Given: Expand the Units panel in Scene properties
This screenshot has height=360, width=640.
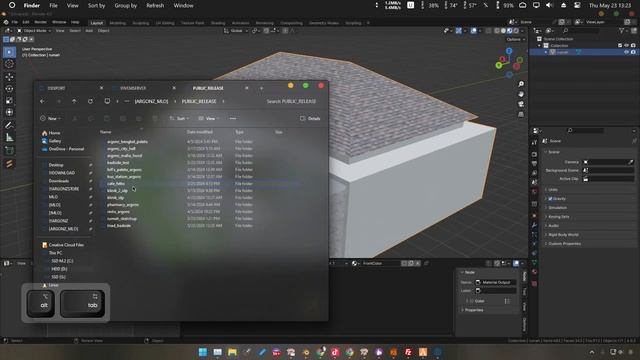Looking at the screenshot, I should coord(553,190).
